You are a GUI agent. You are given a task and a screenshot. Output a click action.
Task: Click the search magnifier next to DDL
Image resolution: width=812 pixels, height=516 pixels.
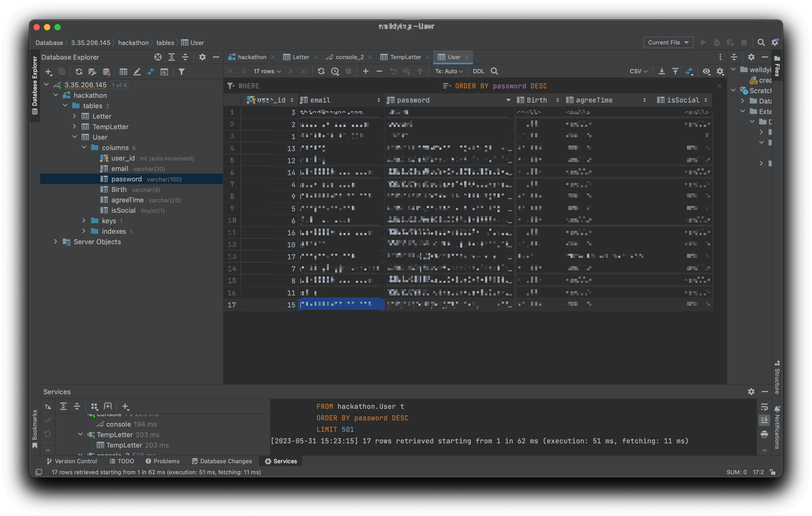(494, 71)
